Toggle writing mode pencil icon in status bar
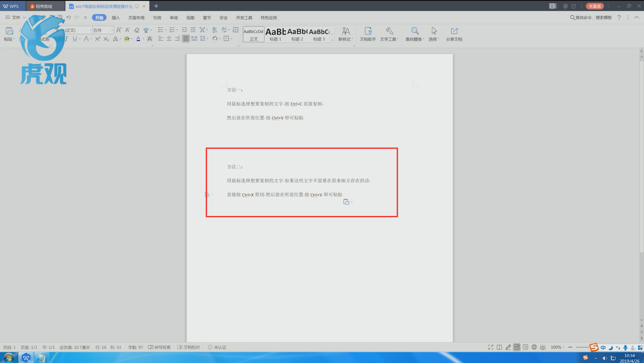The image size is (644, 363). point(508,347)
